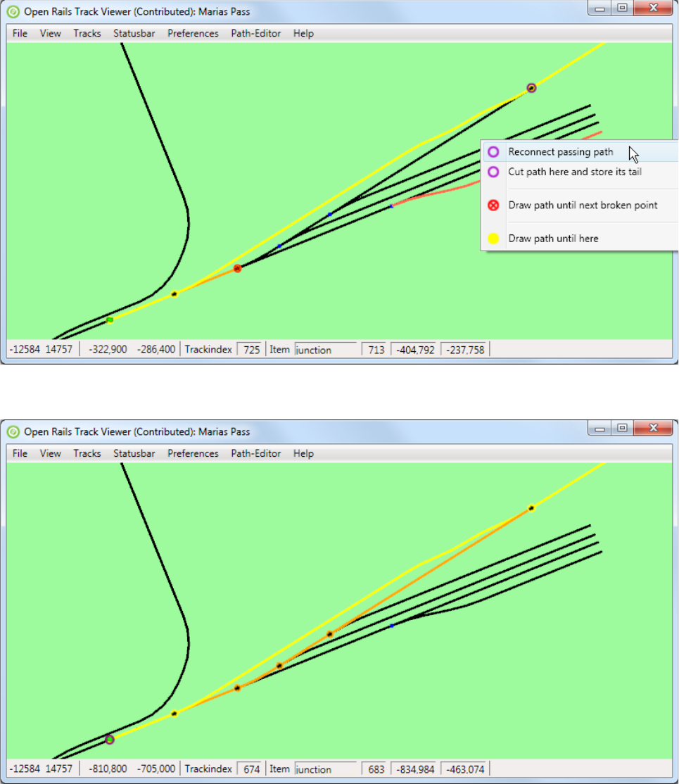Open Help menu in lower window
679x784 pixels.
pos(303,453)
